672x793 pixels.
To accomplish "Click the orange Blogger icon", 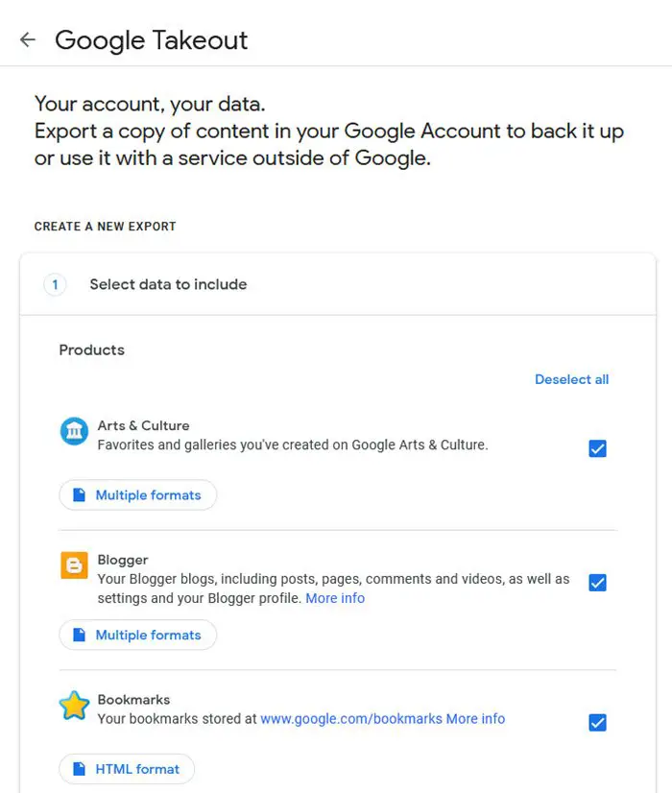I will pyautogui.click(x=74, y=566).
